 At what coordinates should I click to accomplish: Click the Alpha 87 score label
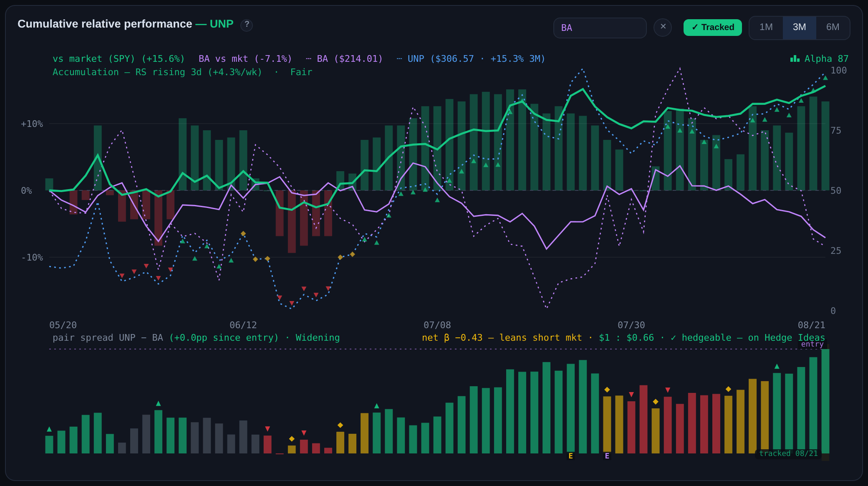[x=826, y=59]
